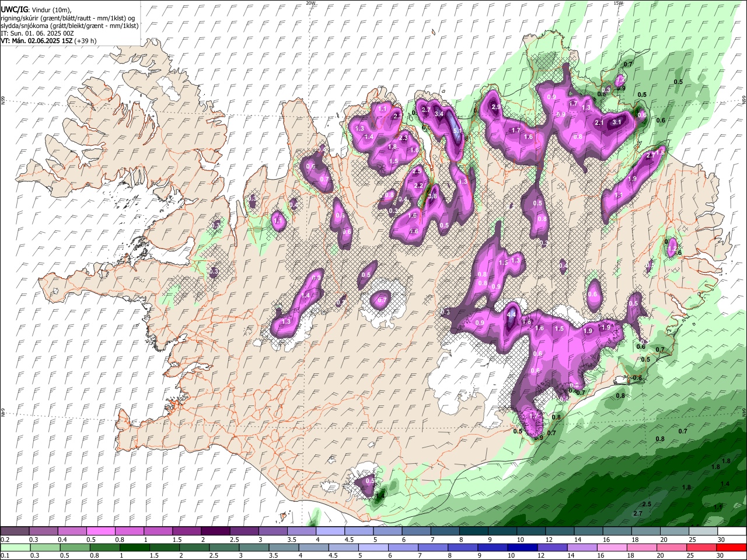Select lower-scale swatch between 3 and 3.5
This screenshot has width=747, height=560.
click(x=254, y=548)
